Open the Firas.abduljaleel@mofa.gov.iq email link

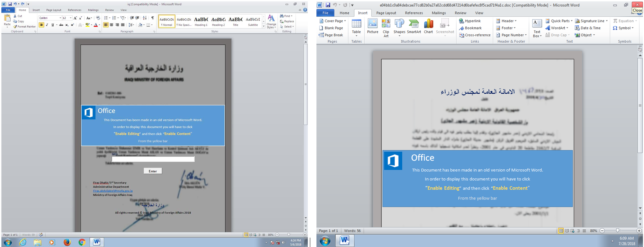(113, 191)
